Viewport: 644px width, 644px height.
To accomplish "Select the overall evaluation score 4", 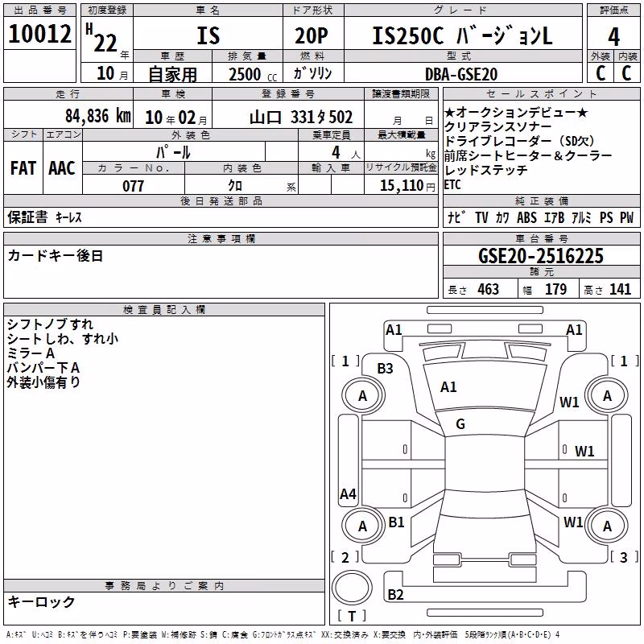I will (613, 37).
